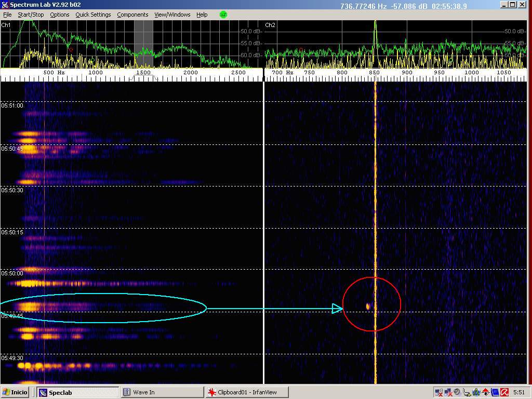Expand the Quick Settings menu
This screenshot has width=532, height=399.
coord(93,15)
